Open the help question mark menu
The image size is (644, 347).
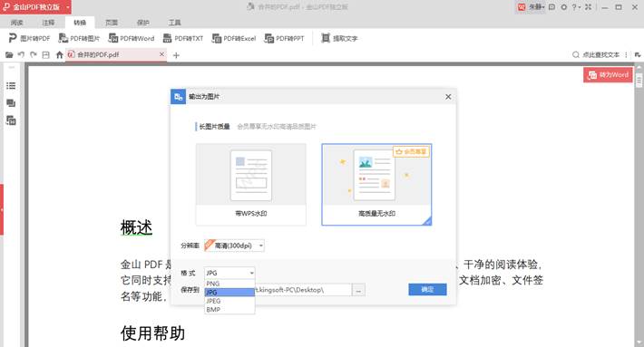(576, 7)
